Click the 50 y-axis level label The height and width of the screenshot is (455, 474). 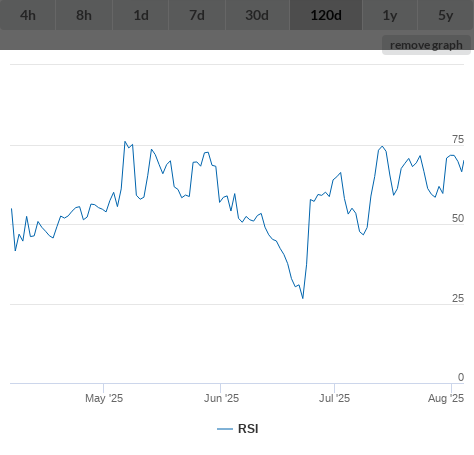click(x=458, y=218)
